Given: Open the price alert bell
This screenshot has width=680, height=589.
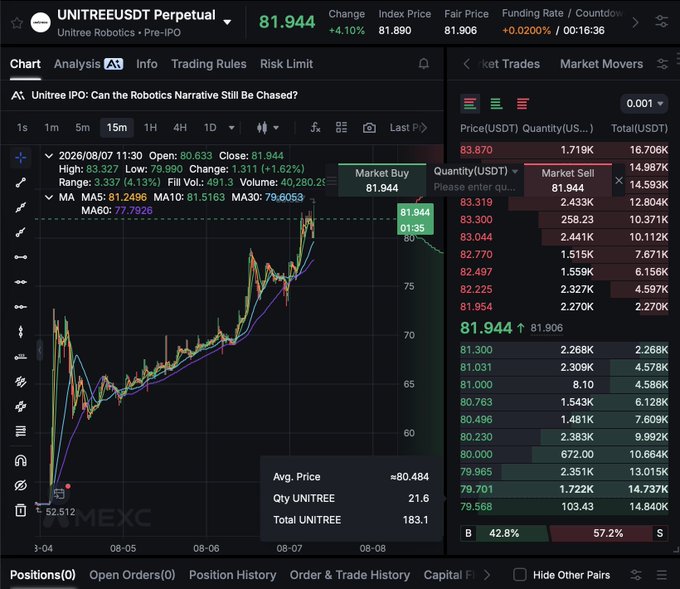Looking at the screenshot, I should (x=424, y=64).
